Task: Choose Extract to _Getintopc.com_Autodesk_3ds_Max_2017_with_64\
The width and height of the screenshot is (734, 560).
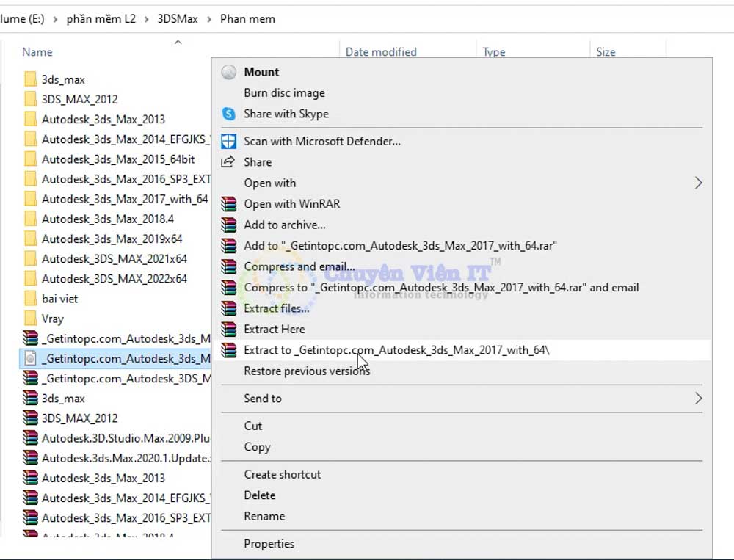Action: click(396, 350)
